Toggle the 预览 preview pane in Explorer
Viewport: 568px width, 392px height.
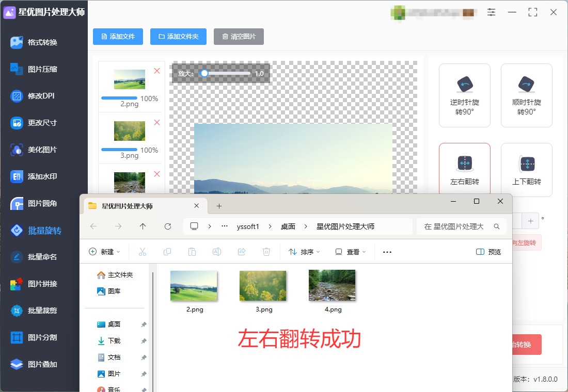pyautogui.click(x=488, y=252)
